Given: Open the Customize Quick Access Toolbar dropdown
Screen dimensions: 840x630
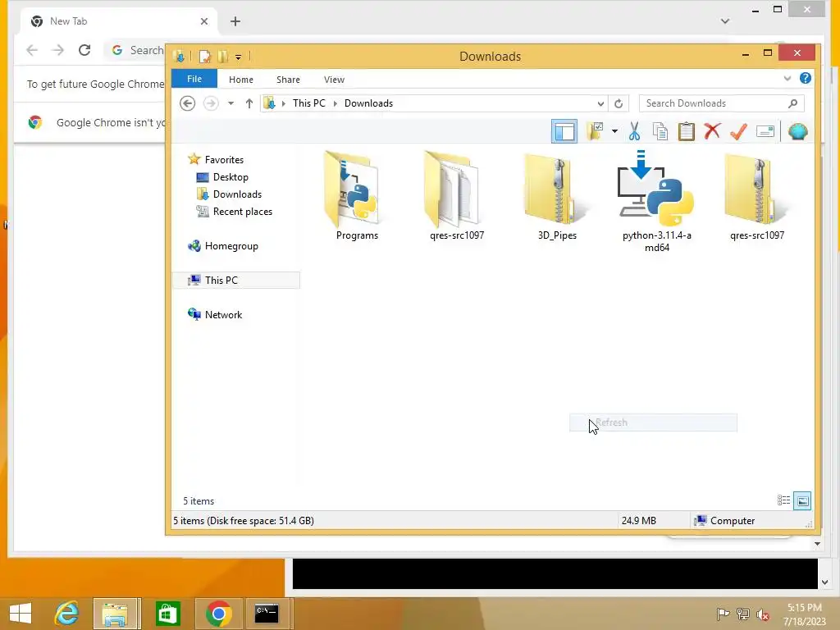Looking at the screenshot, I should [239, 57].
